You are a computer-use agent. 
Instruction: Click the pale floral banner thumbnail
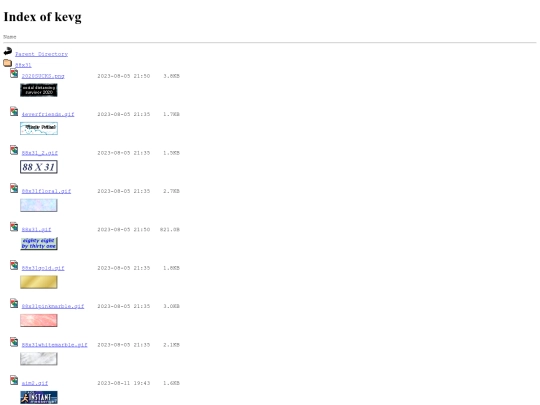click(39, 205)
